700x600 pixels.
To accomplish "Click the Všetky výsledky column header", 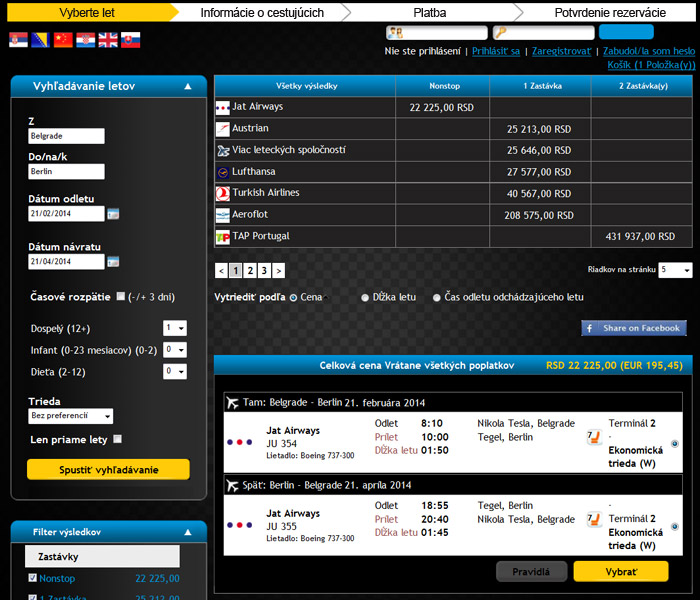I will (x=306, y=86).
